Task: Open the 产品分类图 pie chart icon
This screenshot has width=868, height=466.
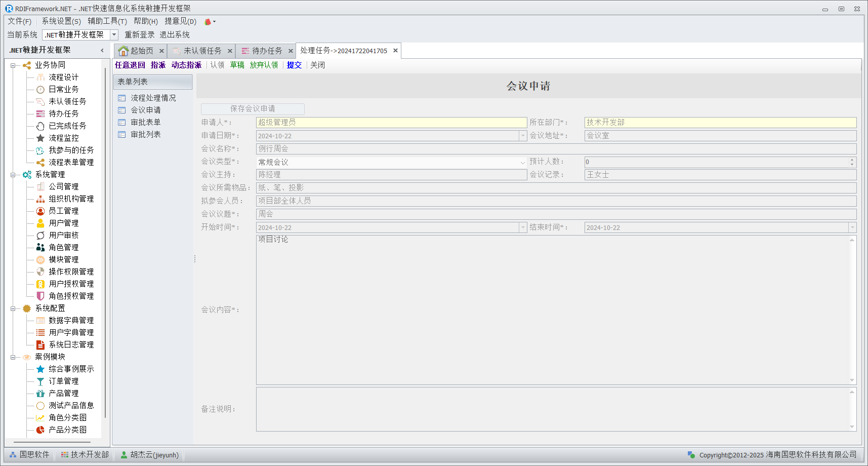Action: click(x=40, y=430)
